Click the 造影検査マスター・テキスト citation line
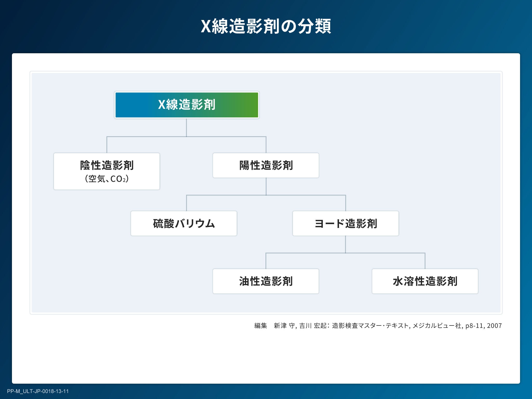 tap(378, 325)
